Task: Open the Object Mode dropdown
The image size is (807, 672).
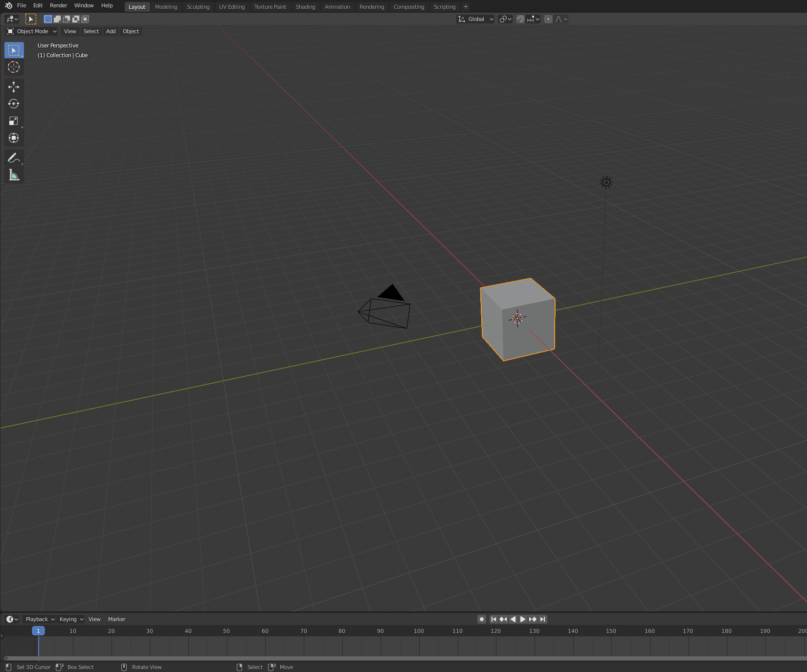Action: pyautogui.click(x=31, y=31)
